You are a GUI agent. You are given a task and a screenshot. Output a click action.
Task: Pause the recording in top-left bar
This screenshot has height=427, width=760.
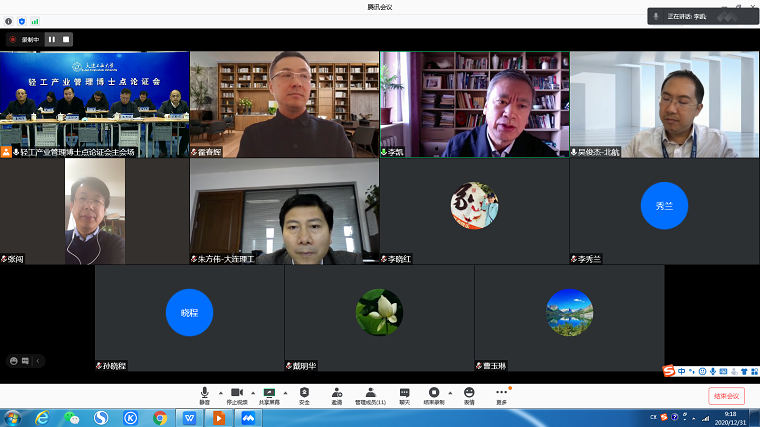click(x=51, y=39)
